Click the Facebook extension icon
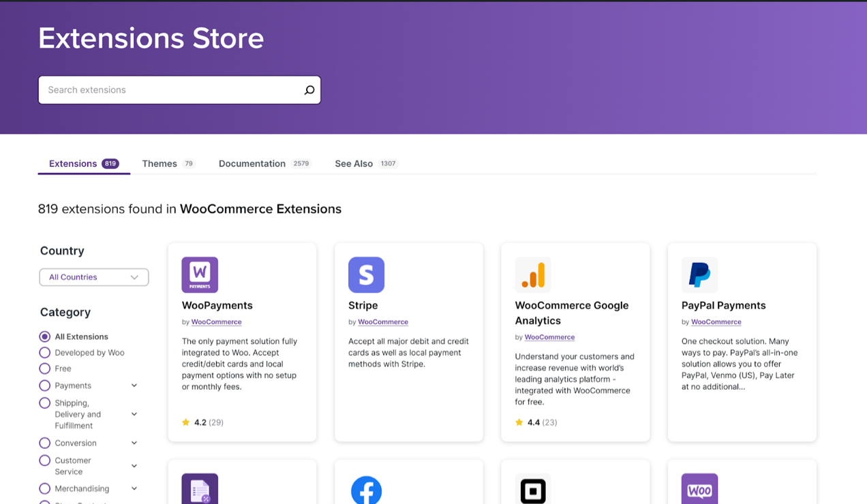867x504 pixels. (x=366, y=490)
